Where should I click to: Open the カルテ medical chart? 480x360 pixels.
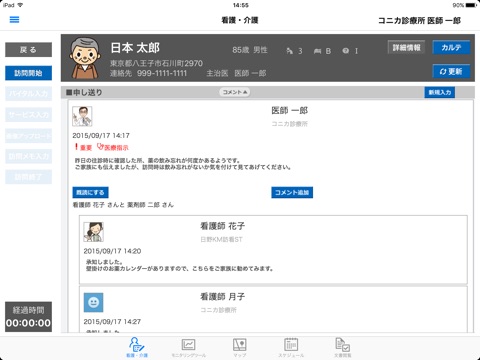(x=451, y=47)
